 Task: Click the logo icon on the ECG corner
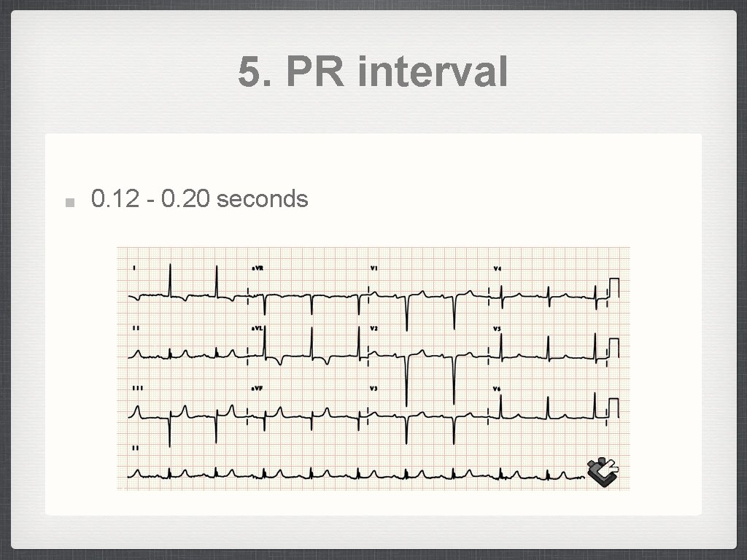tap(603, 472)
